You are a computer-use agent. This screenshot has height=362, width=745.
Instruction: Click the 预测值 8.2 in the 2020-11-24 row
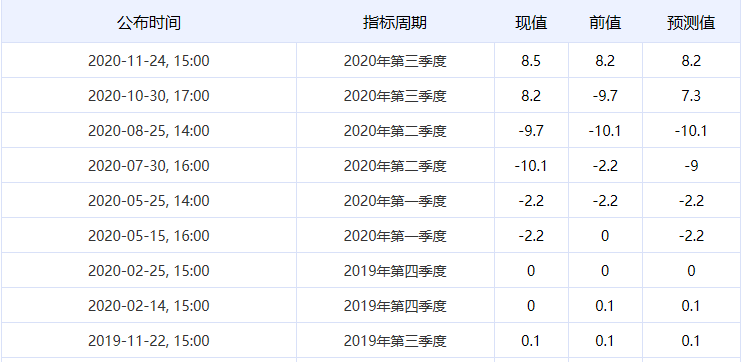click(x=691, y=61)
